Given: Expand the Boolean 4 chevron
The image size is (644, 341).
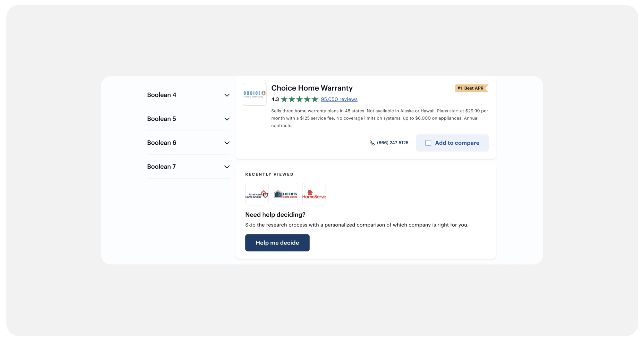Looking at the screenshot, I should tap(227, 95).
